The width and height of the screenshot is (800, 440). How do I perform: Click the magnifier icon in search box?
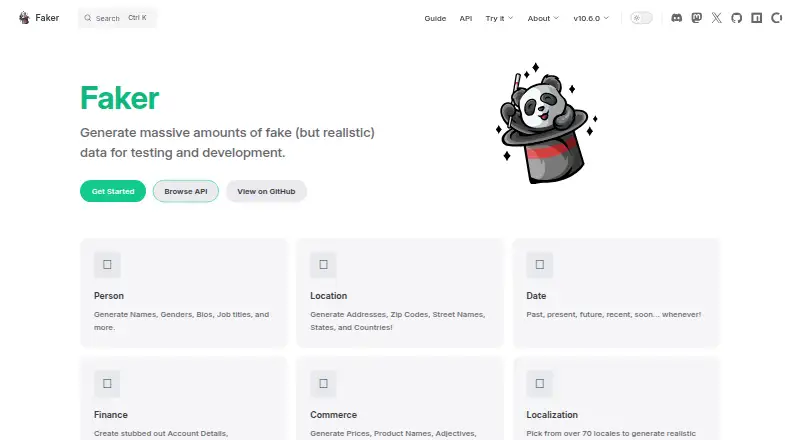click(x=88, y=18)
